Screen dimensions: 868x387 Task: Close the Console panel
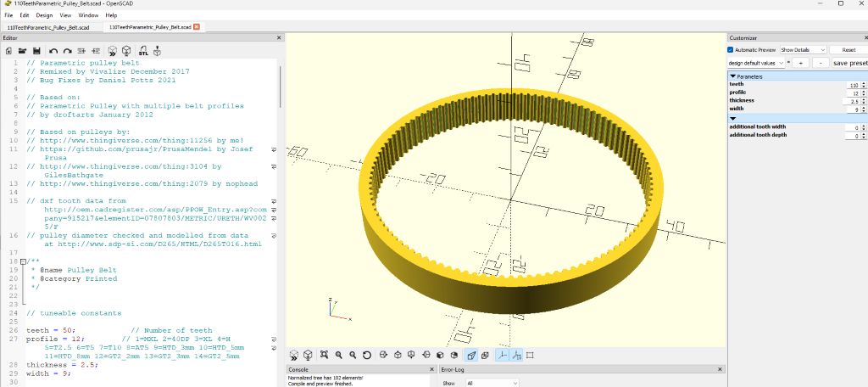[x=432, y=369]
